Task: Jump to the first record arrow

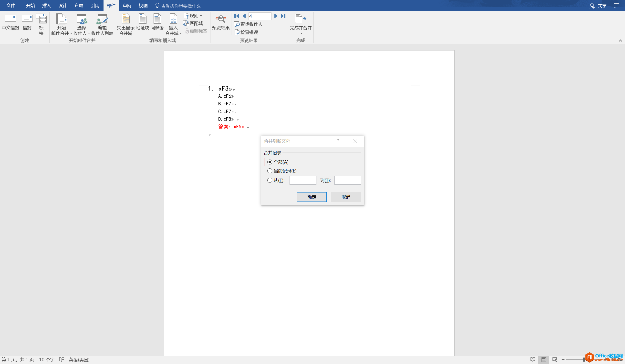Action: [237, 16]
